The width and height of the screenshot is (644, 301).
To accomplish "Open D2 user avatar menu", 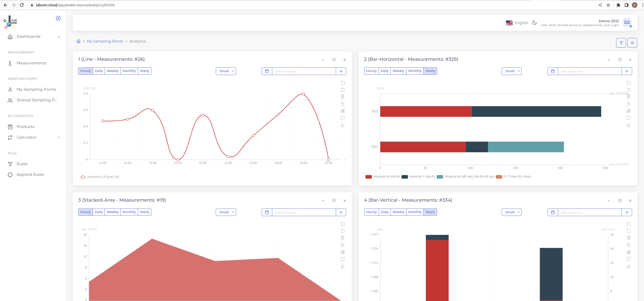I will 627,23.
